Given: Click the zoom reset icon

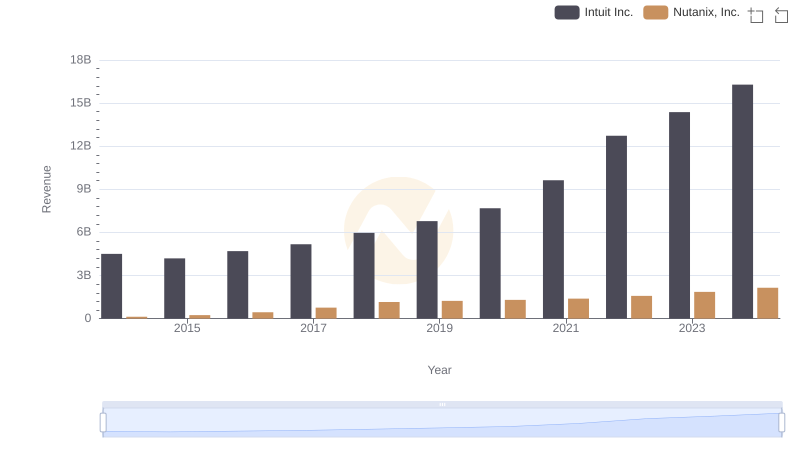Looking at the screenshot, I should click(x=781, y=15).
